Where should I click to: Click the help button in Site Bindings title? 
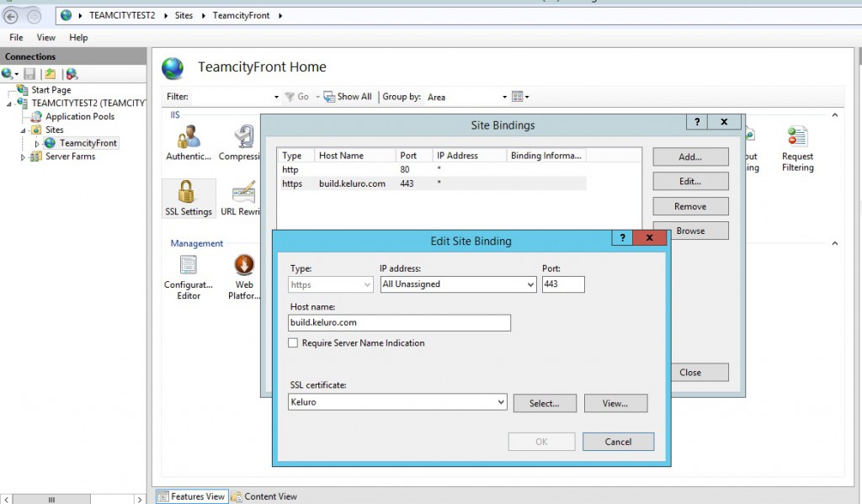click(696, 122)
